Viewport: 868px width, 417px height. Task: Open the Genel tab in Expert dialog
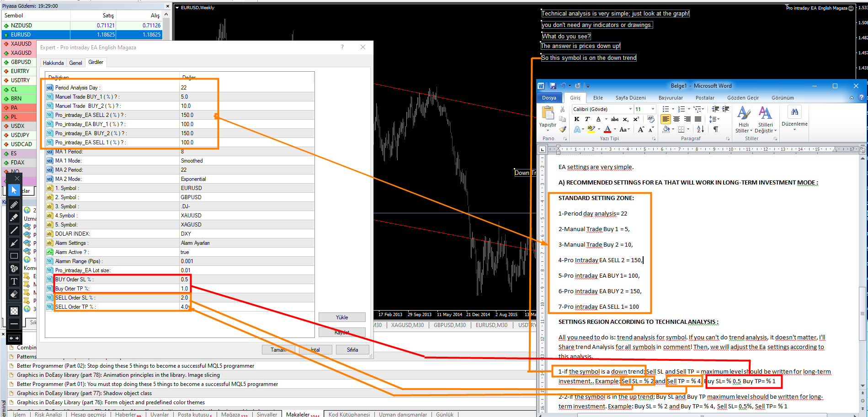[75, 63]
